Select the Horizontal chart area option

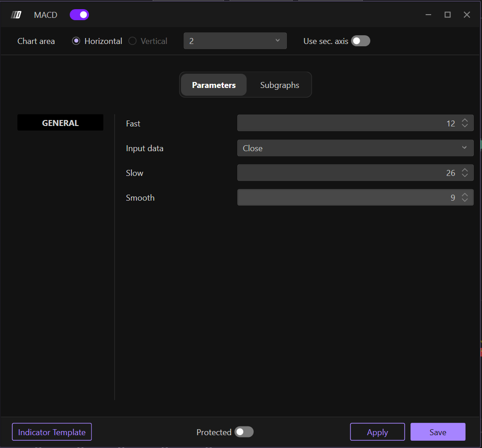[x=76, y=41]
